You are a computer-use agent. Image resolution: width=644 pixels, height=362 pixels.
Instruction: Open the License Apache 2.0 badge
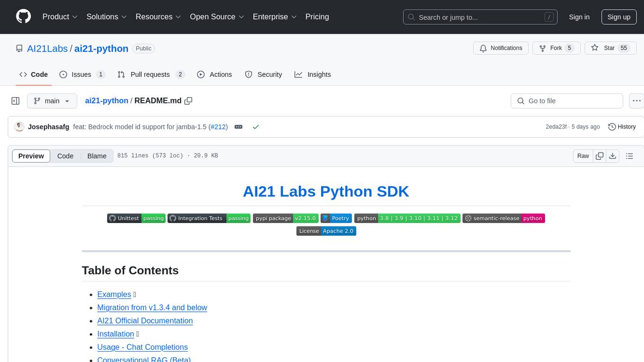(x=326, y=231)
